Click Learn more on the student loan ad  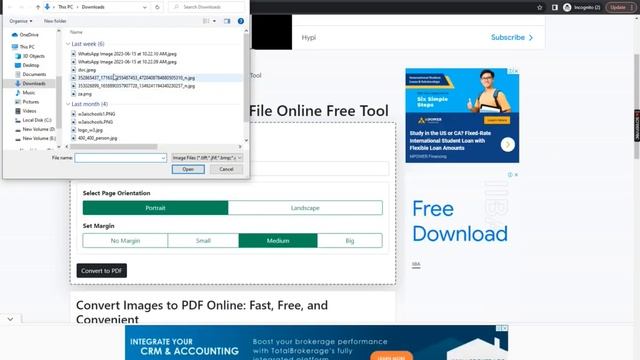point(497,120)
